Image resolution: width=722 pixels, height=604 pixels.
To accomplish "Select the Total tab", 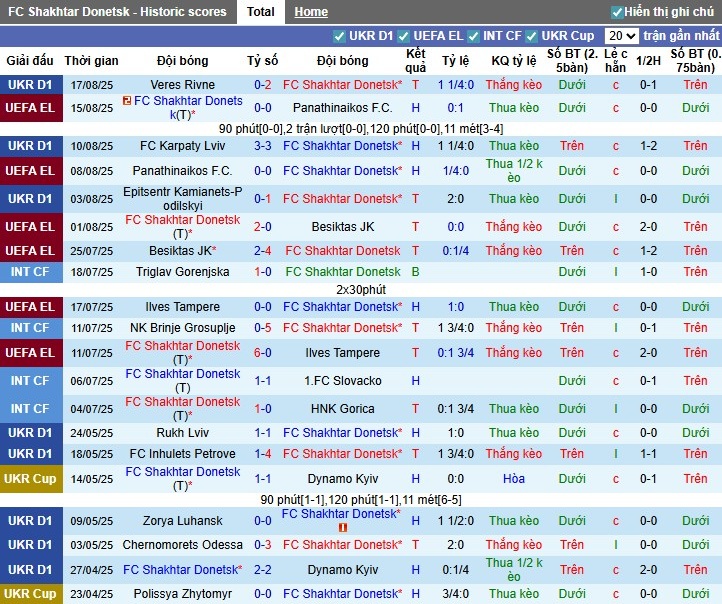I will 261,12.
